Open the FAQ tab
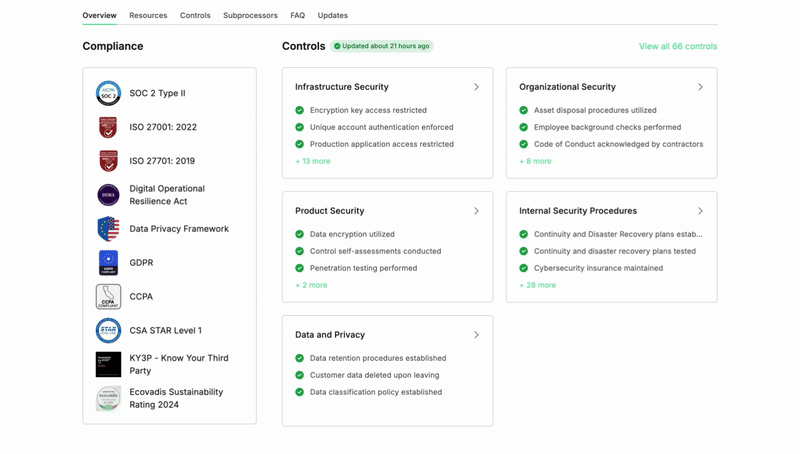Image resolution: width=800 pixels, height=454 pixels. (x=297, y=16)
